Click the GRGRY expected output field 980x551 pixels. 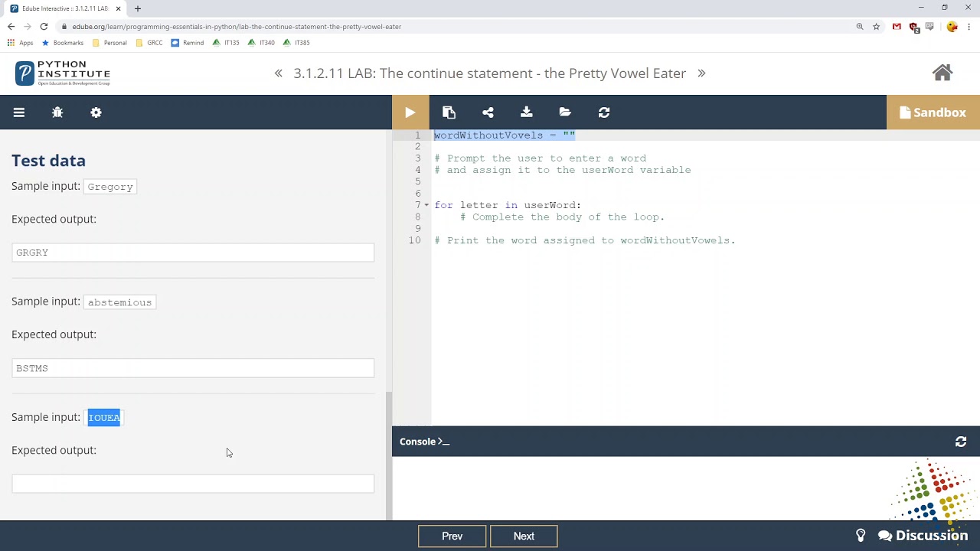point(193,253)
